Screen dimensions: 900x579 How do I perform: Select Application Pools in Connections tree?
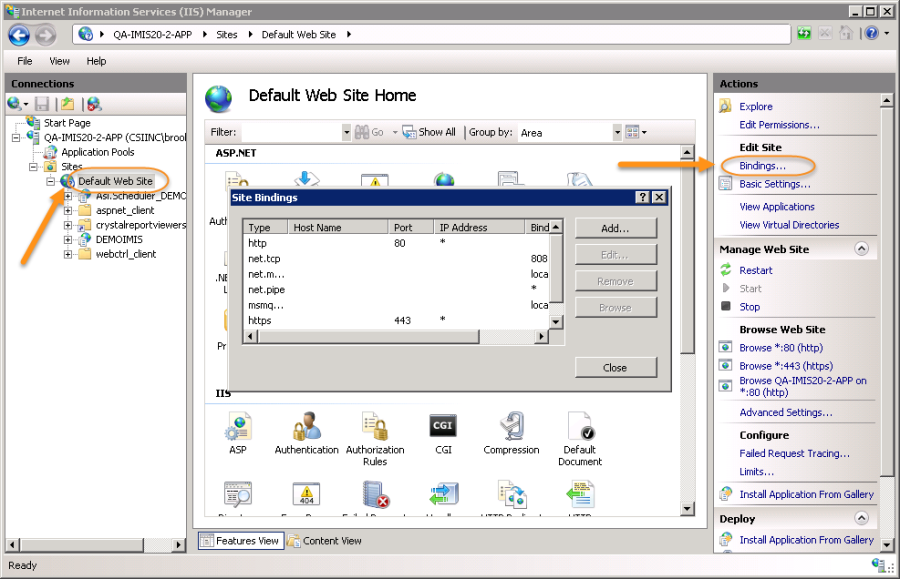pos(97,152)
